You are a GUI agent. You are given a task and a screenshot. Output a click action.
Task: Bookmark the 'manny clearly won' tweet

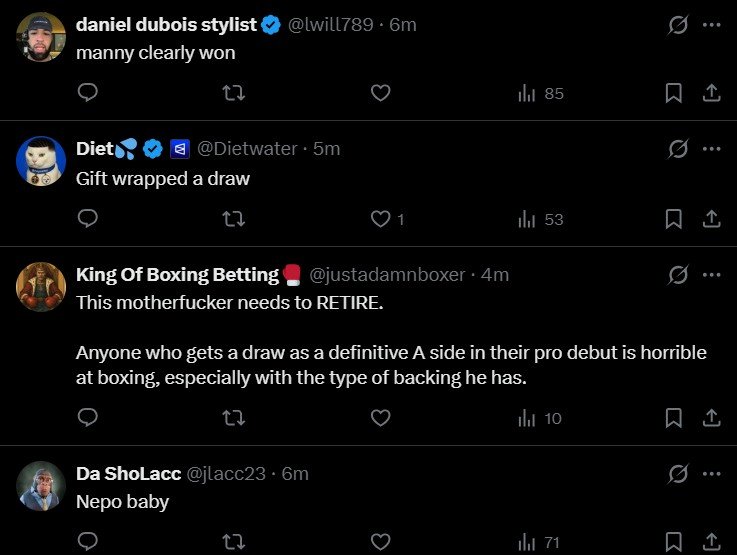point(674,93)
